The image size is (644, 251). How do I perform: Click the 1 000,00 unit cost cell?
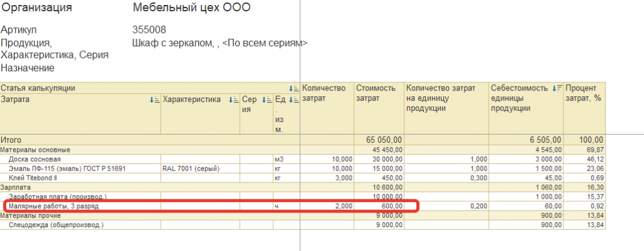(526, 196)
